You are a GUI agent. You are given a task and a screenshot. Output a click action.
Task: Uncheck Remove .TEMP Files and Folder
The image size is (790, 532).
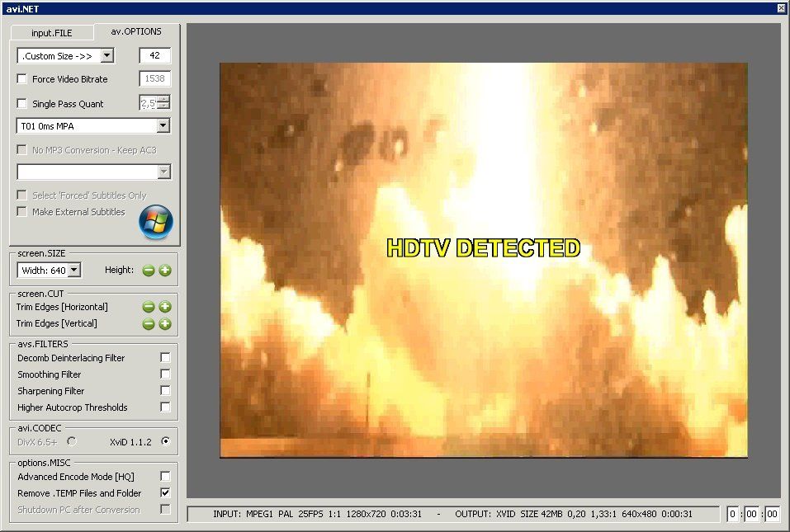(165, 493)
